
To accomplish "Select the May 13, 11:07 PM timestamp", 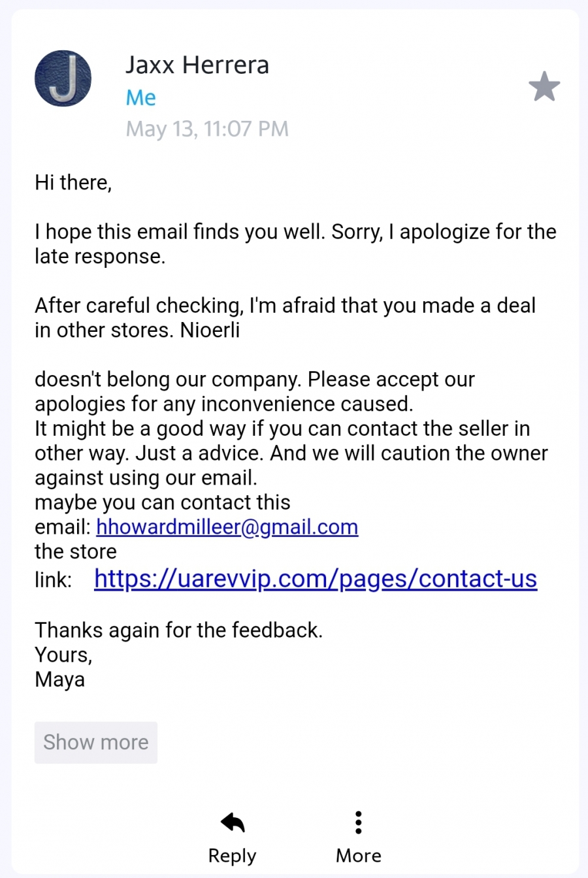I will [x=207, y=129].
